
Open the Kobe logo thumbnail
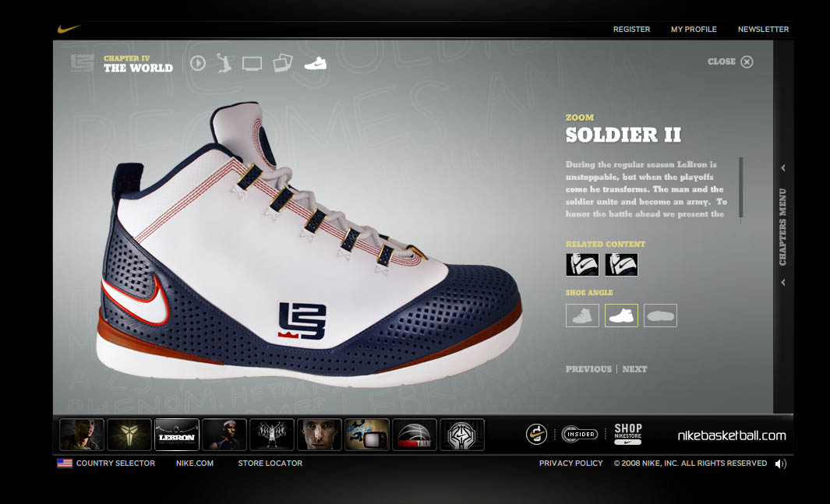coord(129,435)
